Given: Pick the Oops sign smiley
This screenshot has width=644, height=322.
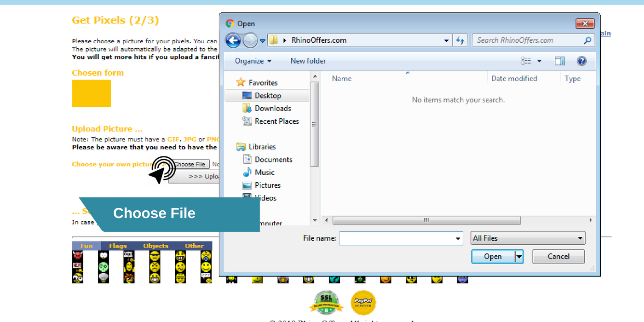Looking at the screenshot, I should pos(129,256).
